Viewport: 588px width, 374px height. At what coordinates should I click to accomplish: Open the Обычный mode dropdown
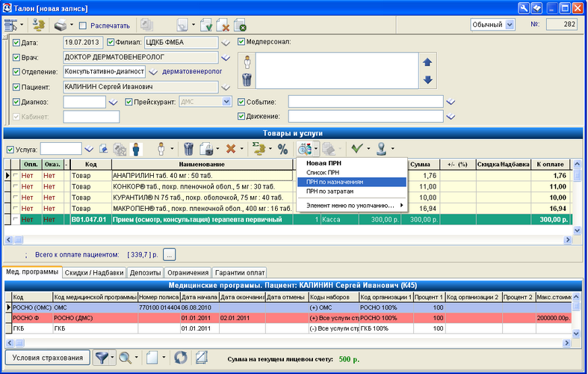510,25
